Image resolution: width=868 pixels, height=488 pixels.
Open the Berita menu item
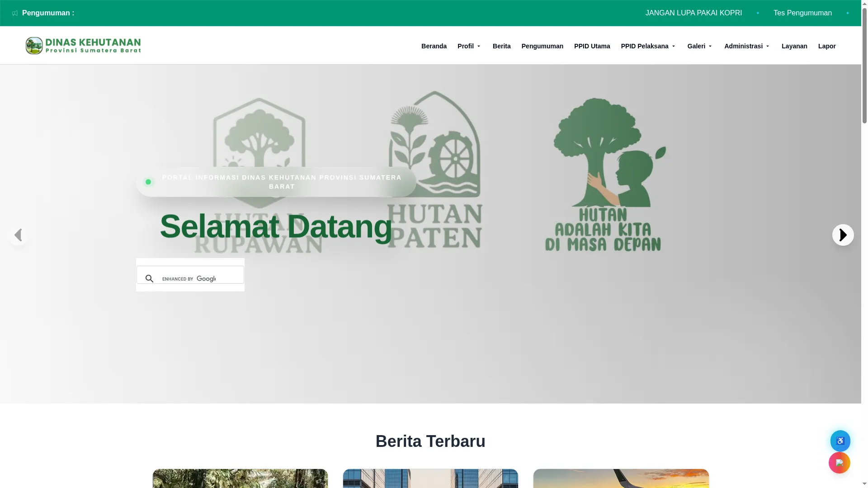(501, 46)
